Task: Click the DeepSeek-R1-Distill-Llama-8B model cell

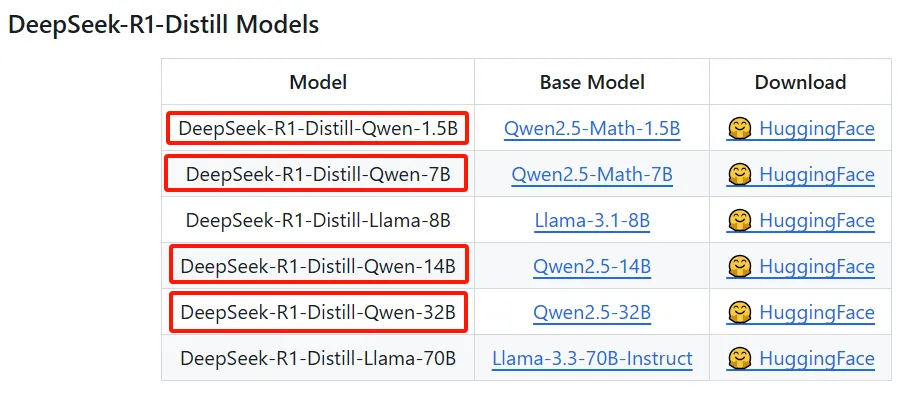Action: click(318, 220)
